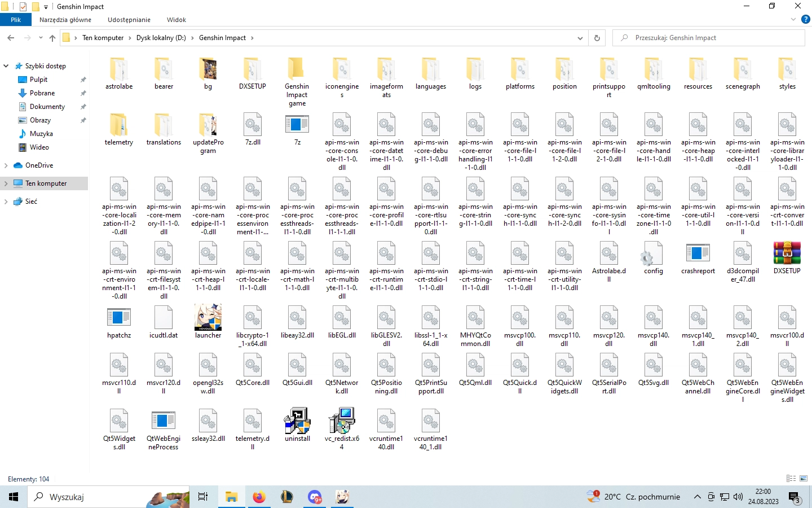Open Dokumenty in quick access
812x508 pixels.
click(47, 107)
